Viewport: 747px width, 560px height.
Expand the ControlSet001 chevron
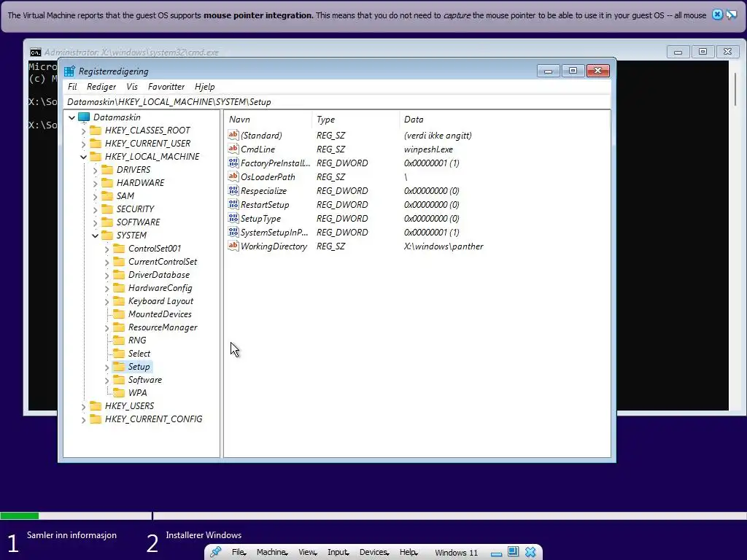pyautogui.click(x=107, y=249)
